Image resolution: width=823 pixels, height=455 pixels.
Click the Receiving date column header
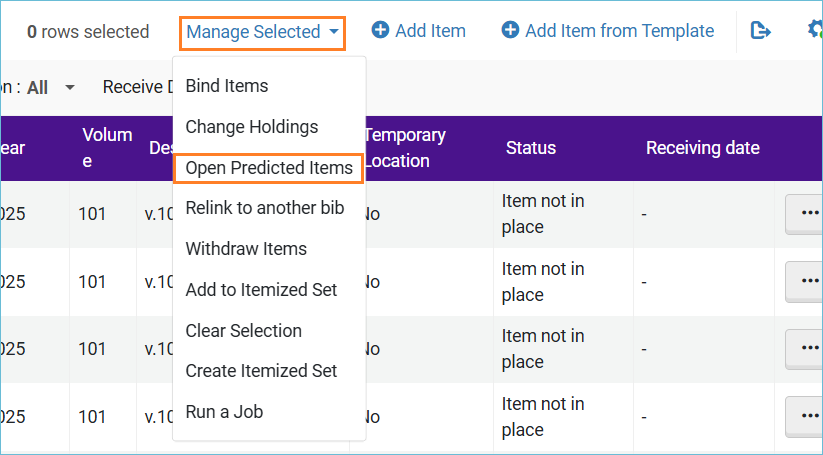coord(703,148)
